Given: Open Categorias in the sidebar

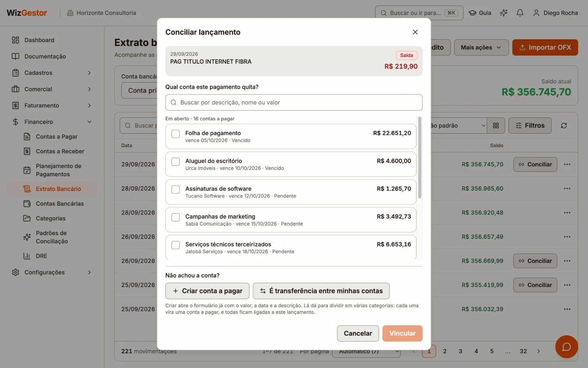Looking at the screenshot, I should (x=51, y=218).
